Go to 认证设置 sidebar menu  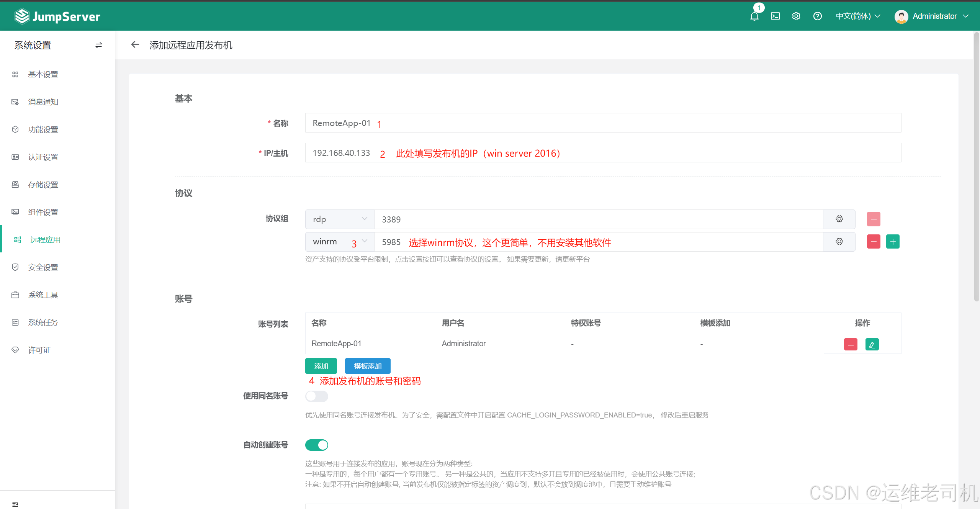(x=43, y=157)
